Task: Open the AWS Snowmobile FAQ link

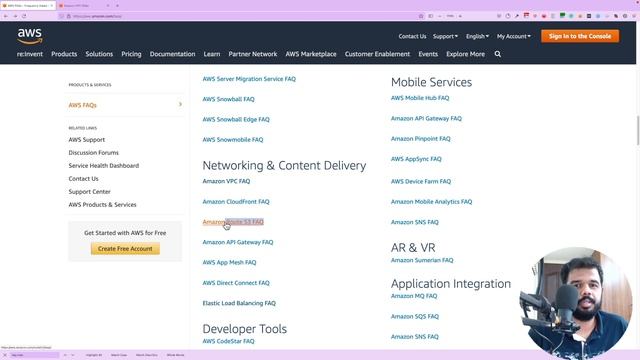Action: 233,140
